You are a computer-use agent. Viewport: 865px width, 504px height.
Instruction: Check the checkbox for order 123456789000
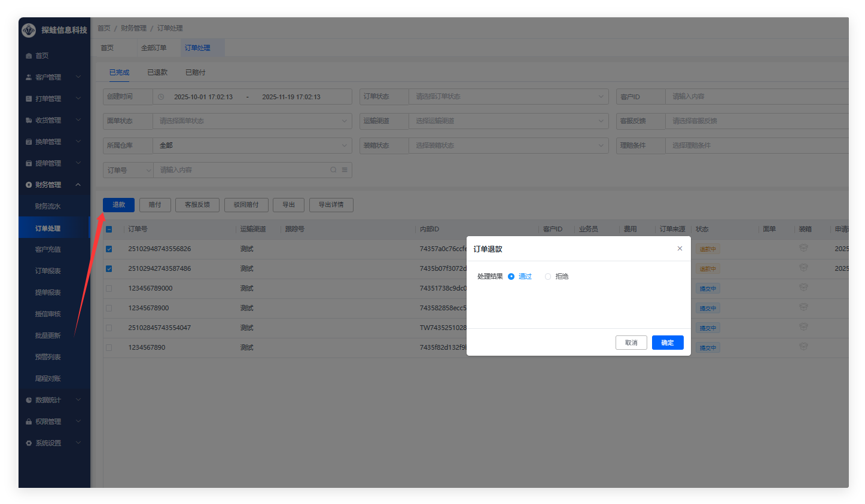pyautogui.click(x=109, y=288)
